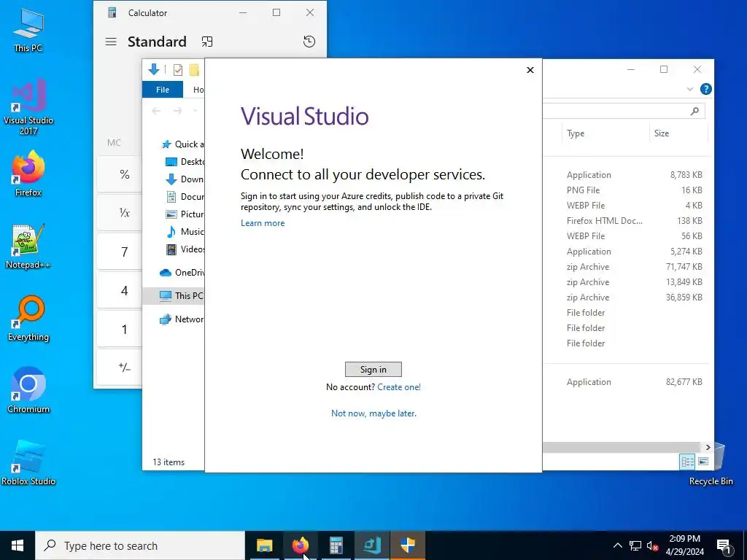The height and width of the screenshot is (560, 747).
Task: Select Quick access in the navigation pane
Action: click(x=182, y=144)
